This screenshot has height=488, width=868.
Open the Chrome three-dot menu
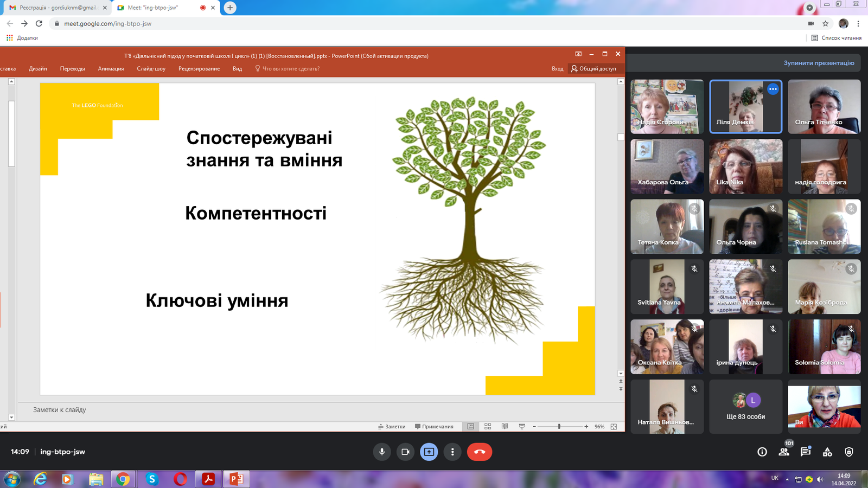click(x=858, y=23)
